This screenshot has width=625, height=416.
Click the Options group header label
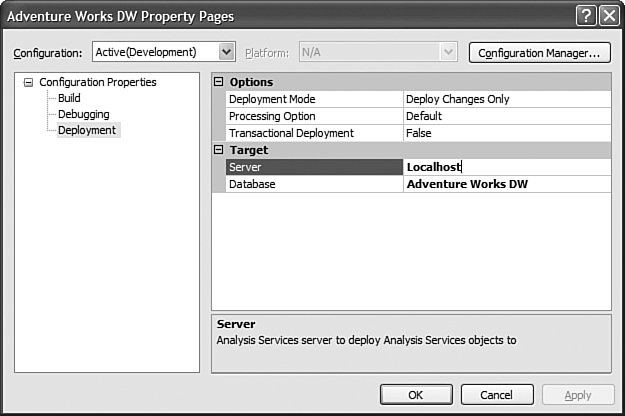tap(252, 82)
